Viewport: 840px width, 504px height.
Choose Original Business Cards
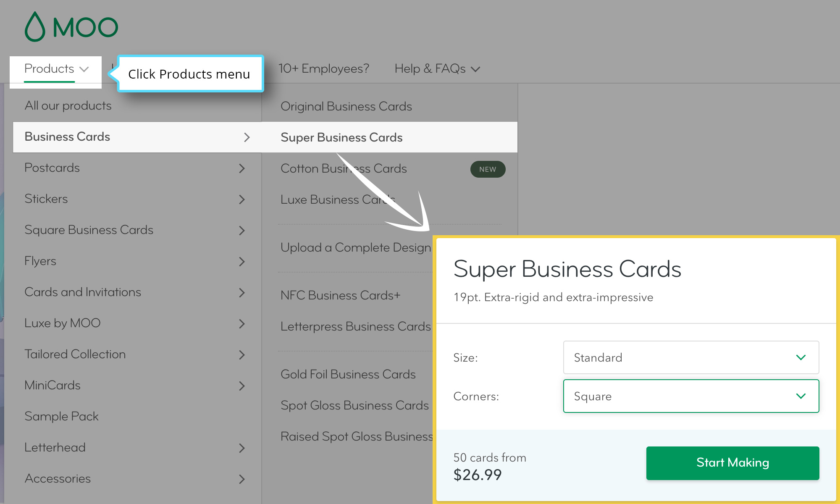346,106
